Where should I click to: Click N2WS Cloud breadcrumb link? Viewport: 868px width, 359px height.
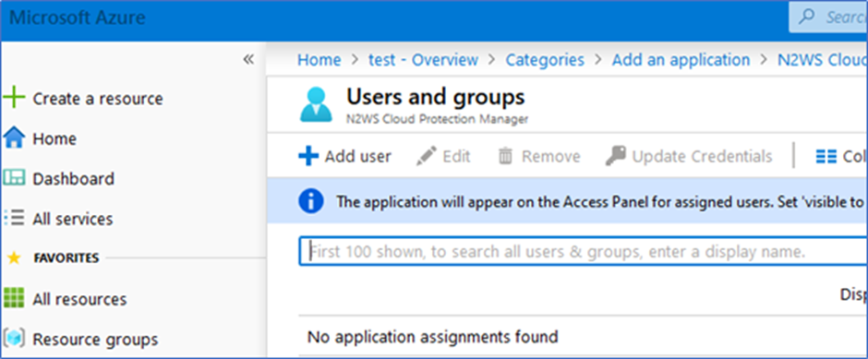[x=822, y=60]
